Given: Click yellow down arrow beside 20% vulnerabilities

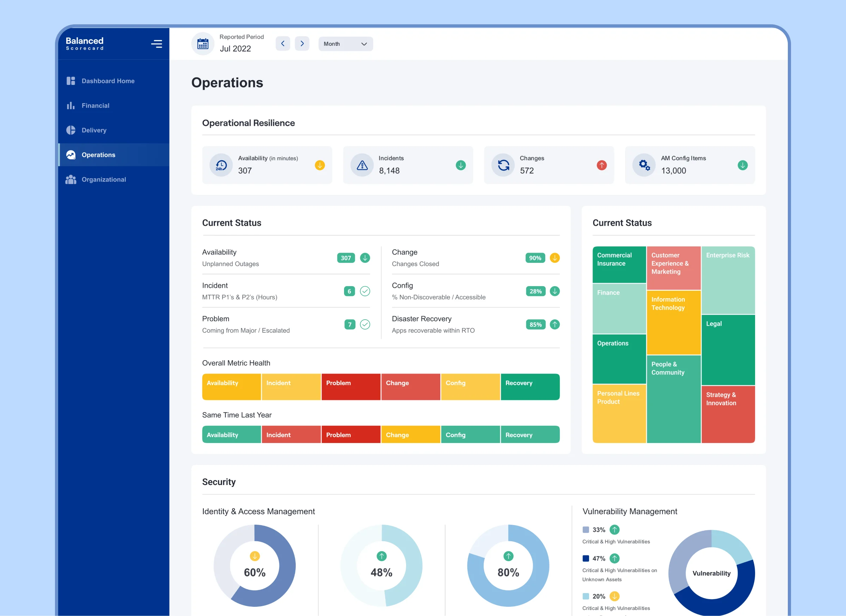Looking at the screenshot, I should pos(614,596).
